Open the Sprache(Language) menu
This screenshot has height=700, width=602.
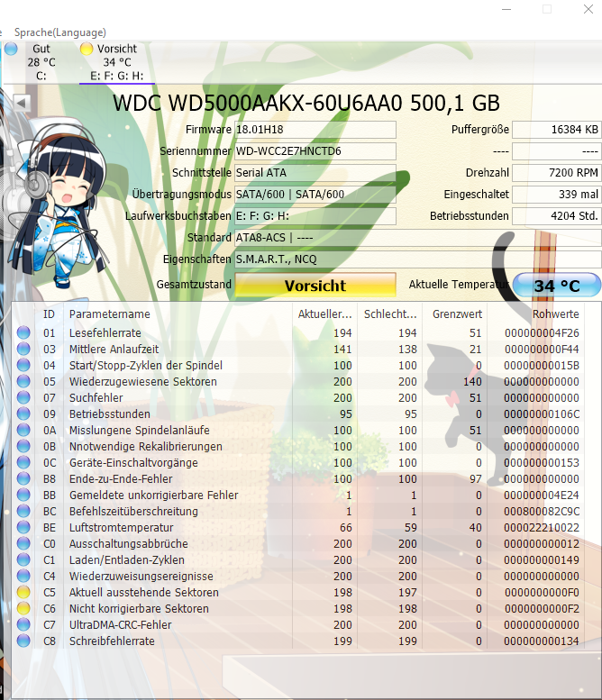point(59,32)
